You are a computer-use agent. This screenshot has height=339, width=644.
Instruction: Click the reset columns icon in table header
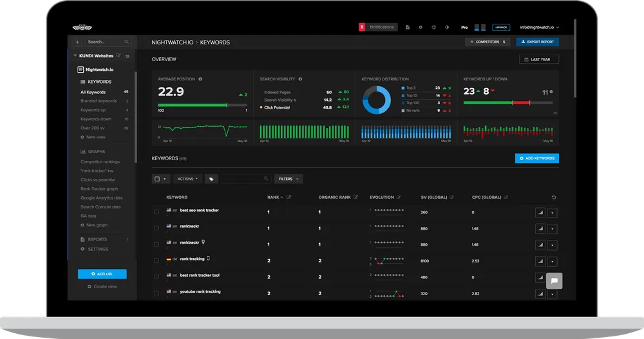point(554,197)
